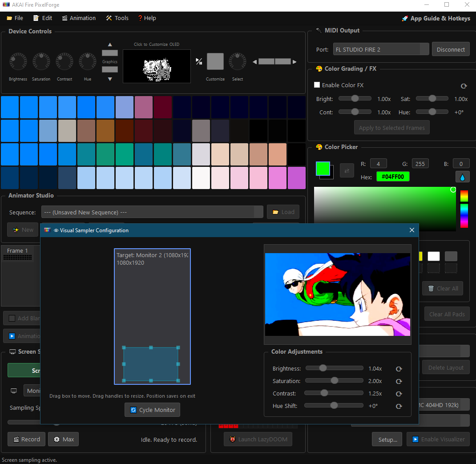
Task: Click Clear All Pads
Action: [447, 314]
